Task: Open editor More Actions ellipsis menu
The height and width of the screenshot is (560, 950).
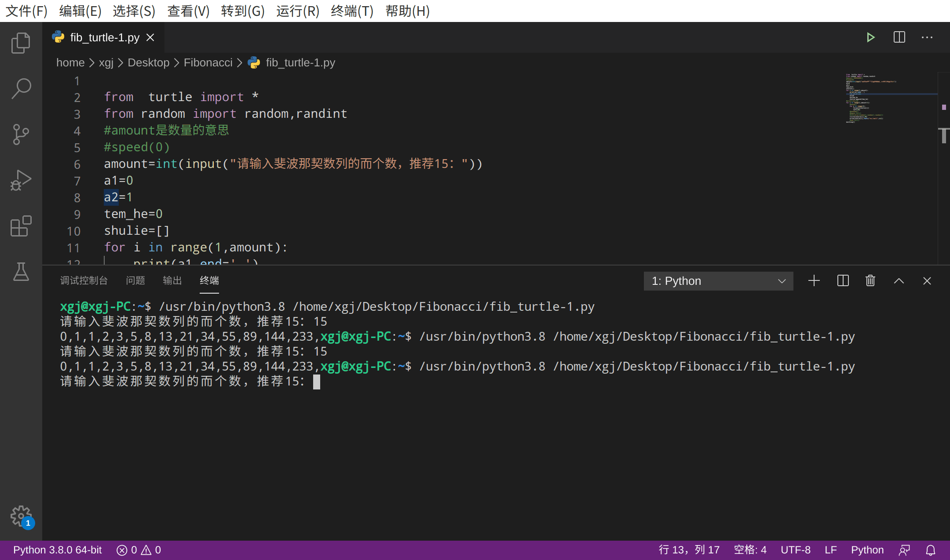Action: [x=927, y=37]
